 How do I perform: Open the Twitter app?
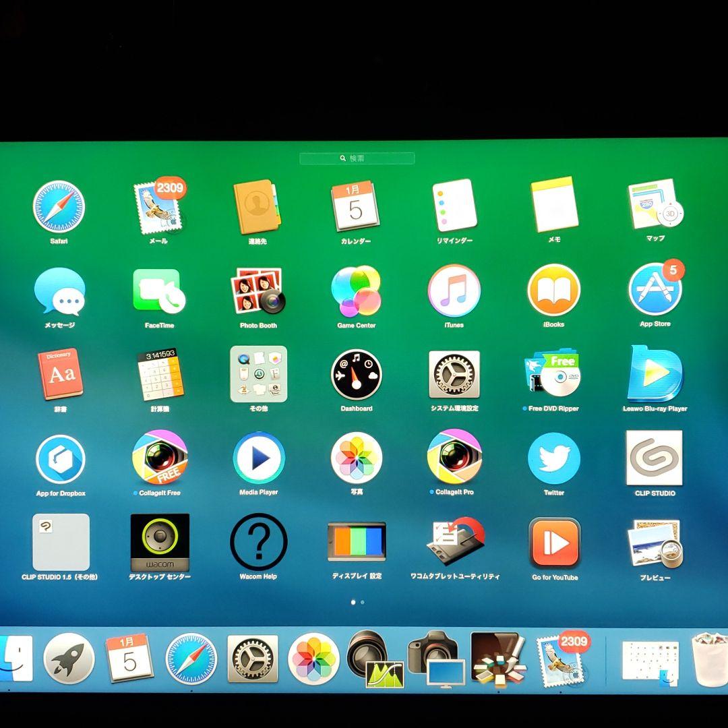[x=553, y=458]
